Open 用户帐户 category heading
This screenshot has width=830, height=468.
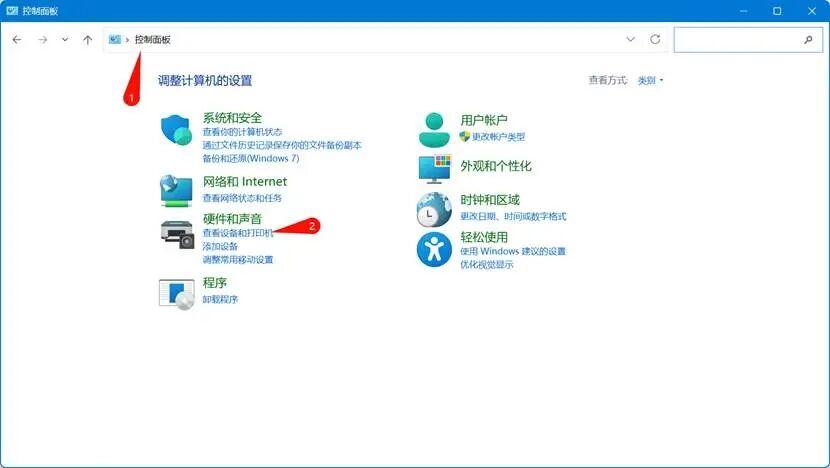click(x=484, y=120)
